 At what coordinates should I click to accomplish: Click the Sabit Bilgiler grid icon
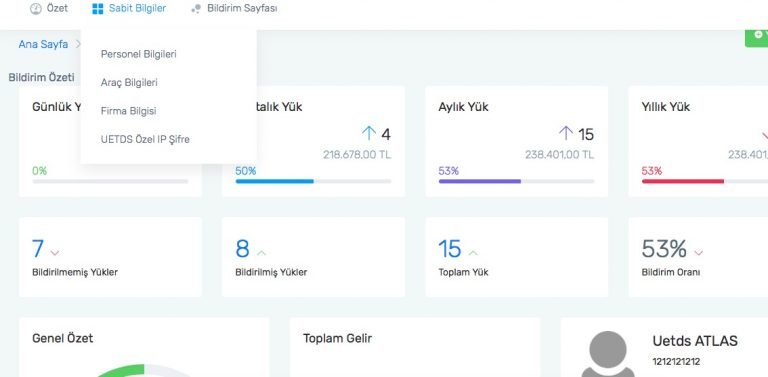98,9
